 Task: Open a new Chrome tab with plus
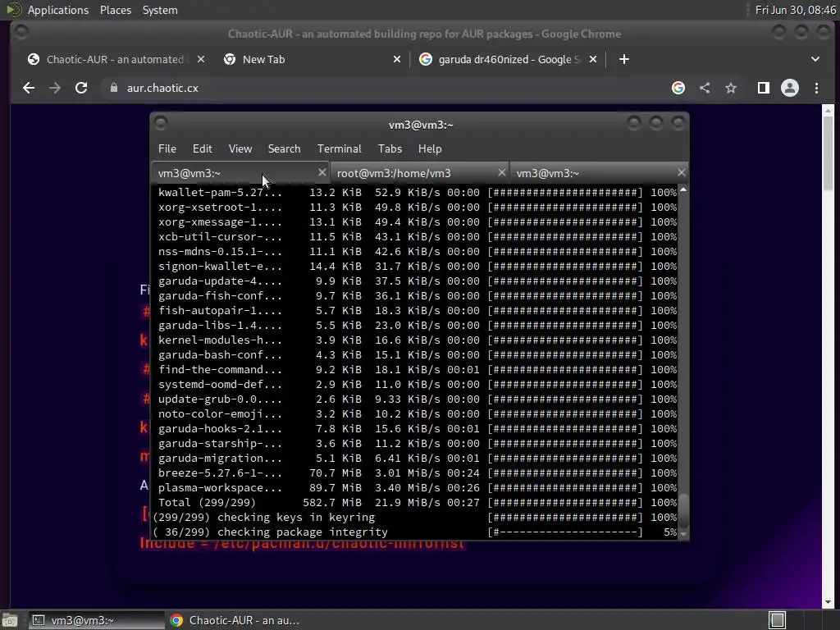click(x=624, y=59)
